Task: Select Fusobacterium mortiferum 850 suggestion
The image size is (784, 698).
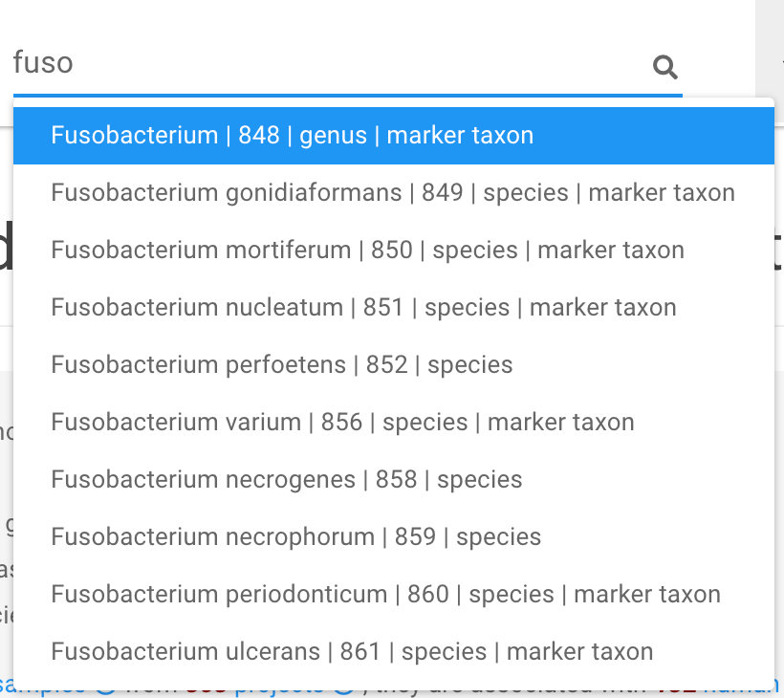Action: pyautogui.click(x=394, y=250)
